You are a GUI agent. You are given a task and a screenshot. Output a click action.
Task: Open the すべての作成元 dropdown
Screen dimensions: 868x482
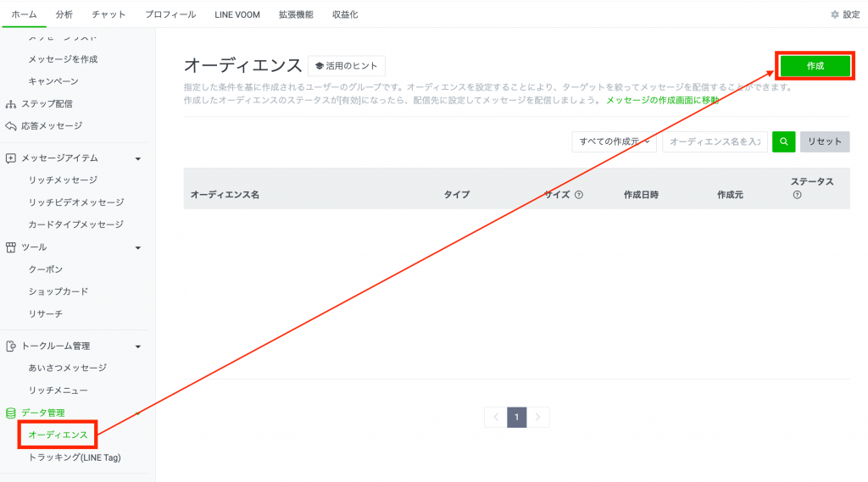point(615,141)
